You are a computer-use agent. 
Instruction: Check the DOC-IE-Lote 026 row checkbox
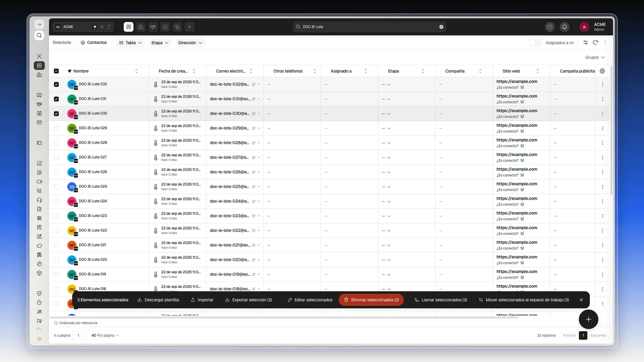[56, 172]
